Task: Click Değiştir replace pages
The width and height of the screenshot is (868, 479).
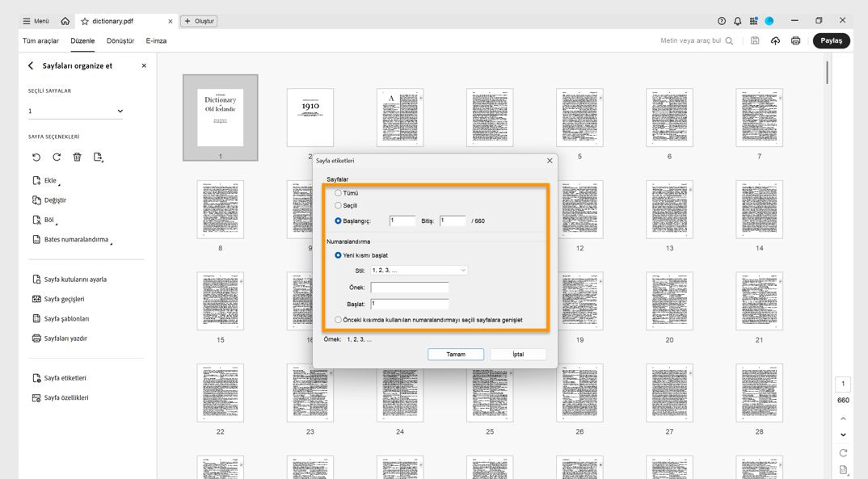Action: pos(49,200)
